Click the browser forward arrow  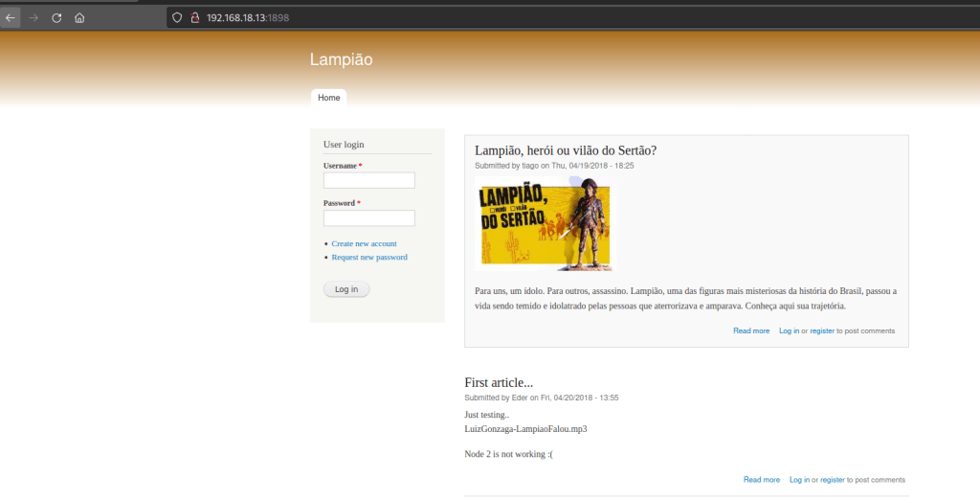(x=33, y=17)
